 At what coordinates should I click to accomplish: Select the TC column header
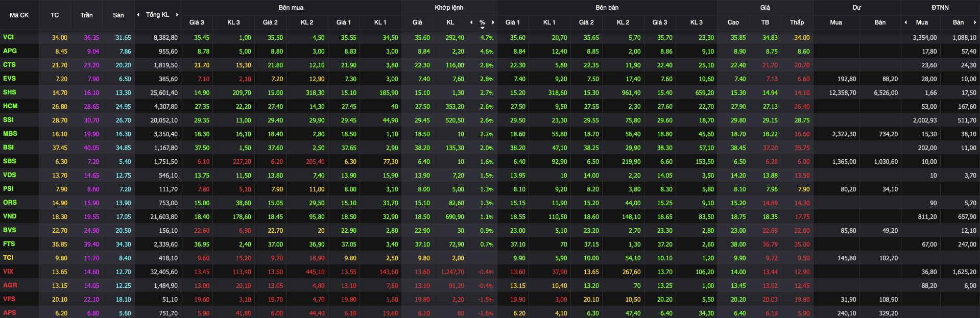(55, 15)
